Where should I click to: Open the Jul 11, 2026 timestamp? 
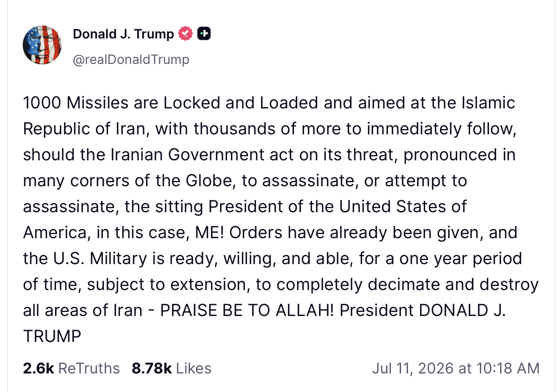[x=456, y=368]
